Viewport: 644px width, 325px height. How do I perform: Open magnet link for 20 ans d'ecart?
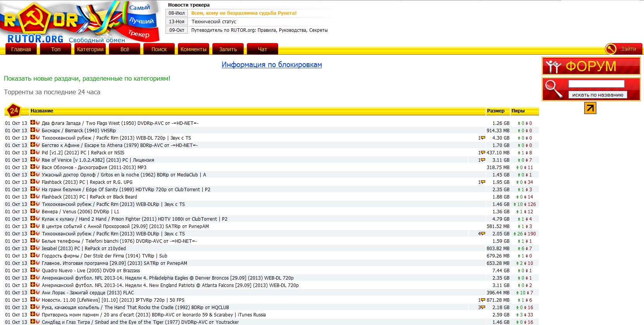(38, 314)
